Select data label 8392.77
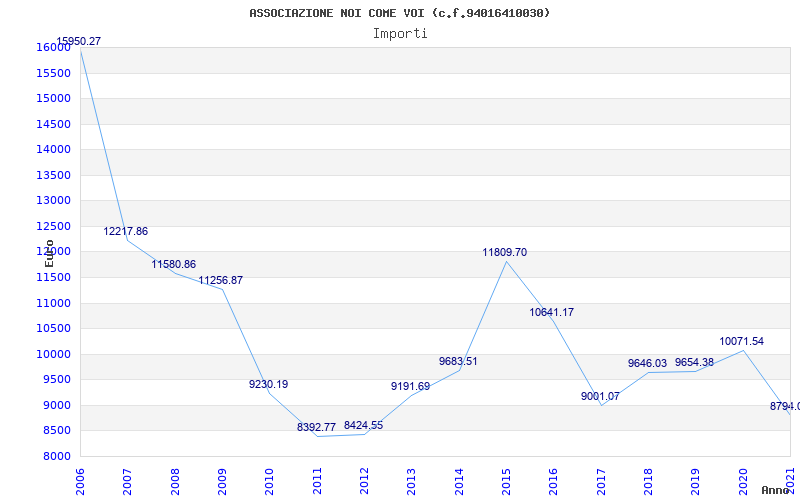Image resolution: width=800 pixels, height=500 pixels. 316,427
